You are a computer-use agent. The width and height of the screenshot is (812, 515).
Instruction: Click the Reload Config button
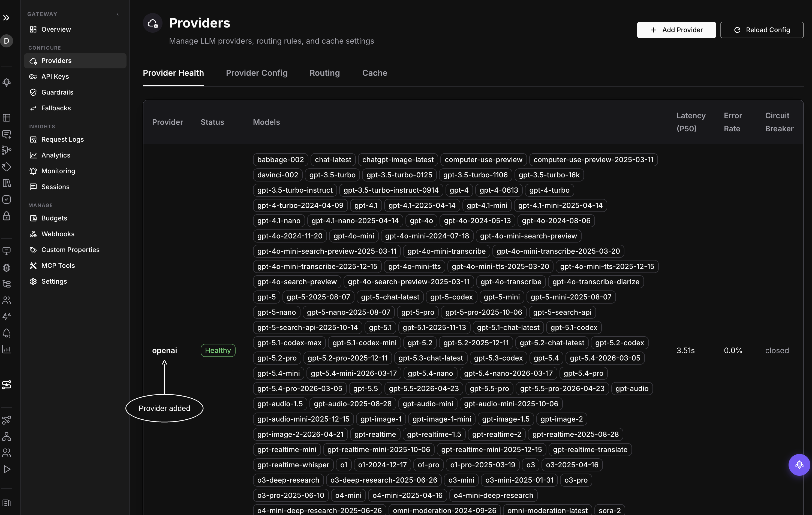(762, 30)
